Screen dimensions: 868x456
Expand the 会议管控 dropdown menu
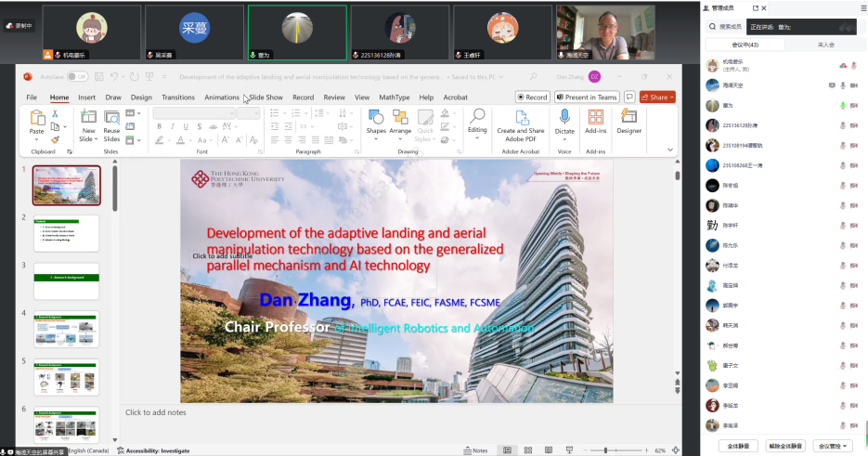coord(832,446)
